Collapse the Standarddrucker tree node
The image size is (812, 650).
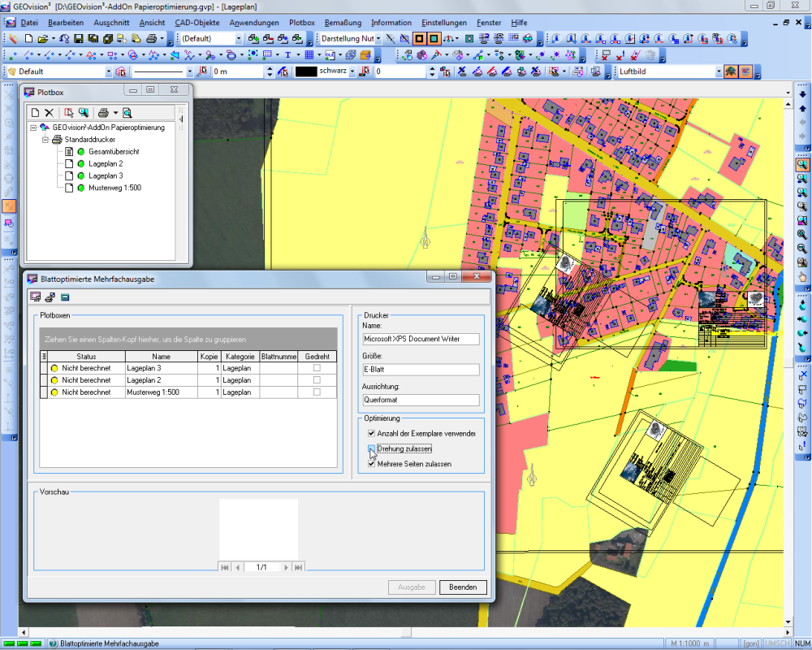[x=46, y=140]
